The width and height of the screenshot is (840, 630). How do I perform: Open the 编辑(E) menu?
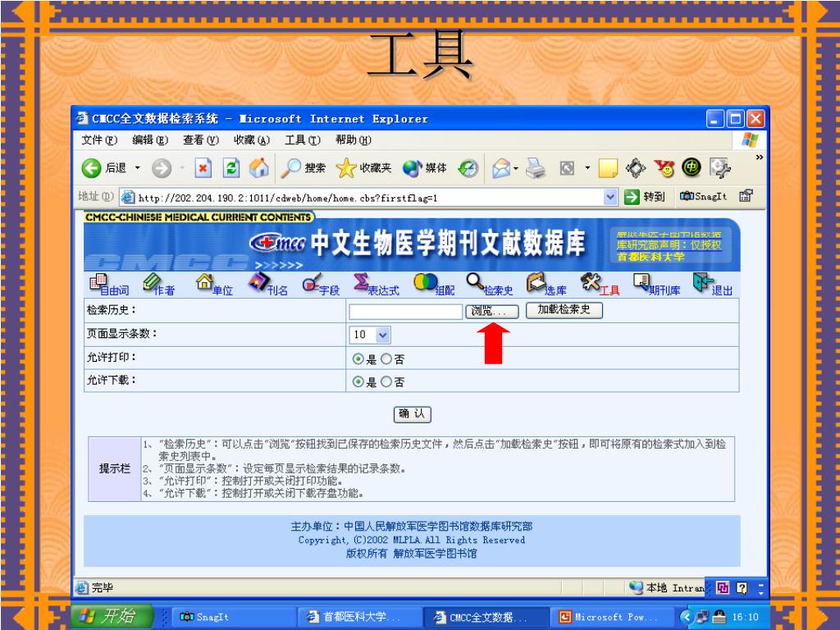(150, 139)
